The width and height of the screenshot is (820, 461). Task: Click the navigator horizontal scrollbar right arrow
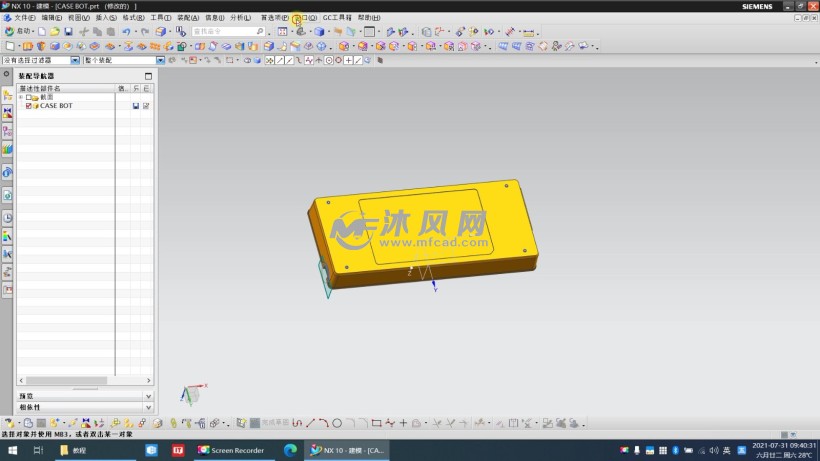149,381
